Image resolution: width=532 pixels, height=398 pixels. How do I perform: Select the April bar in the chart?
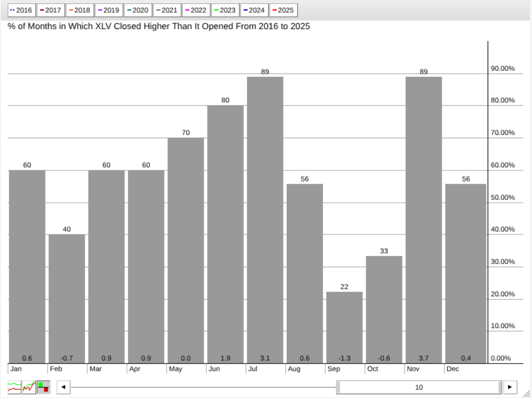tap(146, 267)
